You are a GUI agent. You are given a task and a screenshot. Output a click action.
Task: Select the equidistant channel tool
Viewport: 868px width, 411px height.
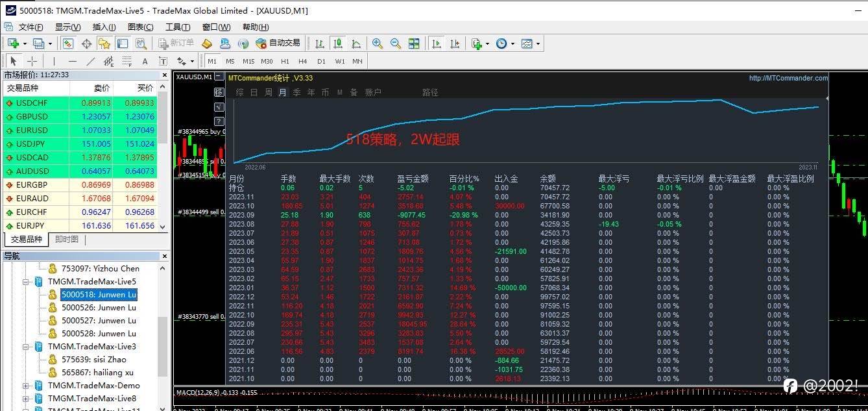(109, 61)
